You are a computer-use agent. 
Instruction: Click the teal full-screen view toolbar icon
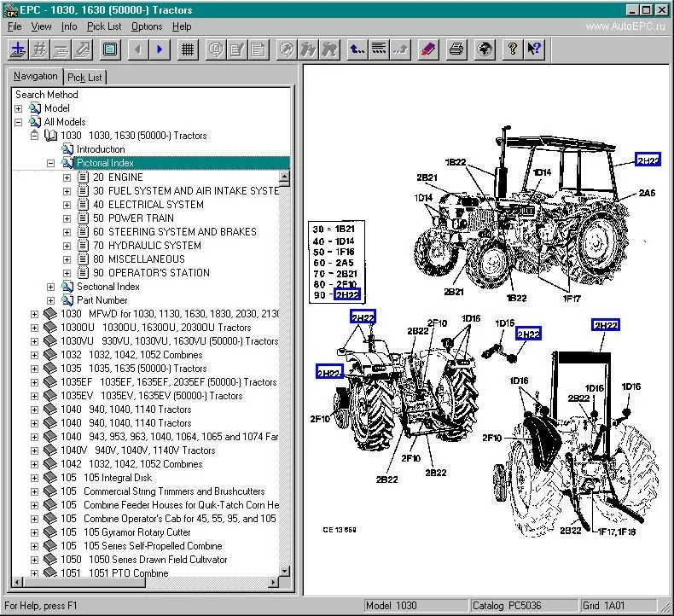point(110,49)
